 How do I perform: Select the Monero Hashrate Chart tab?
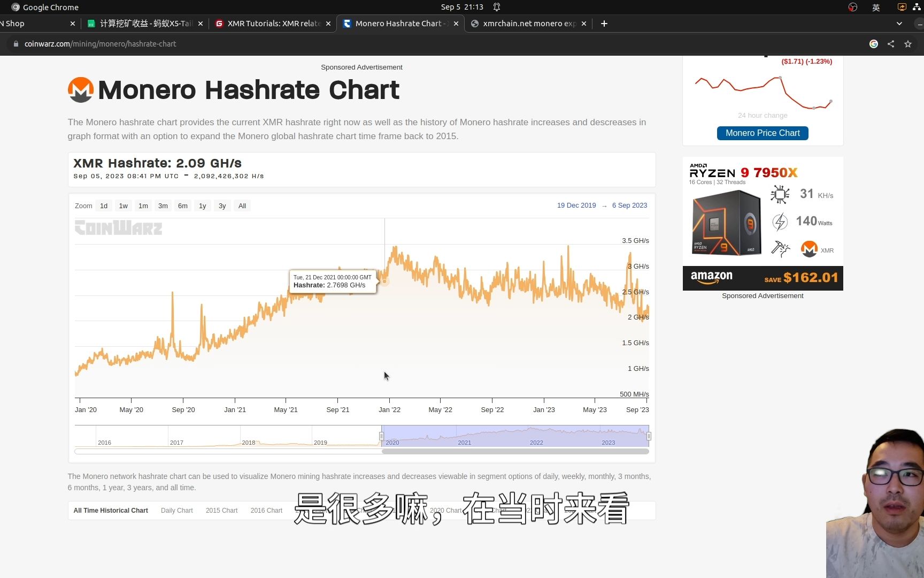(x=401, y=24)
